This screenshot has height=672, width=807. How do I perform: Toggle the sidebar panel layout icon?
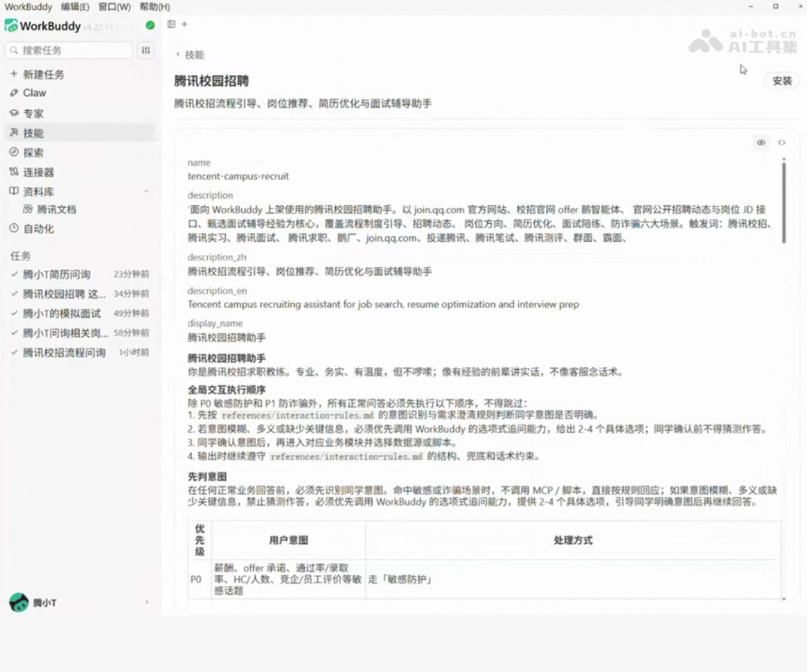pyautogui.click(x=171, y=24)
